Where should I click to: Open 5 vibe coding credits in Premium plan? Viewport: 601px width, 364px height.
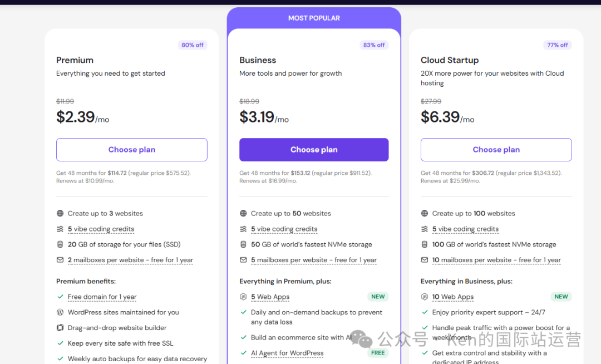click(101, 229)
